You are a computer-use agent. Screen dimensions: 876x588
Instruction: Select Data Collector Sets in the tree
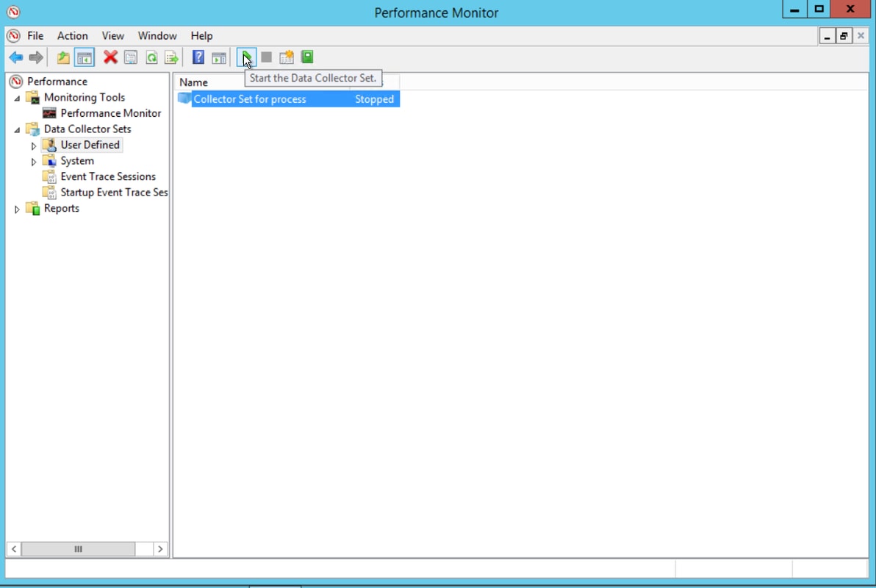(87, 129)
